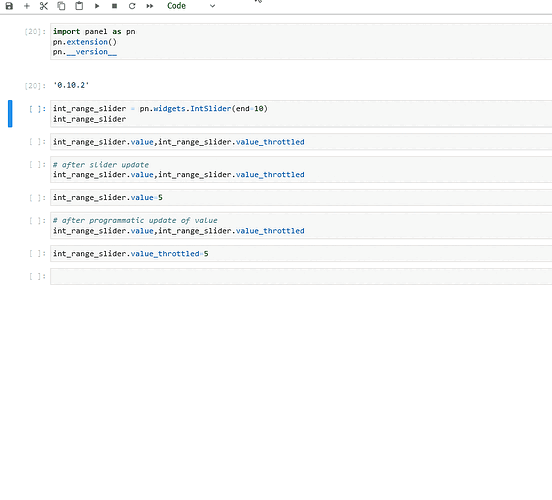Cut the selected cell using the scissors icon

click(44, 6)
